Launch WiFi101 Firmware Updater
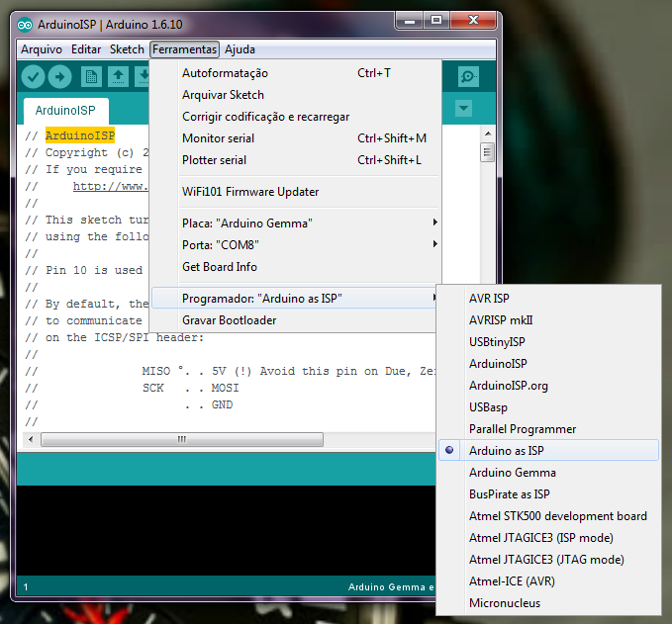Screen dimensions: 672x624 (296, 192)
